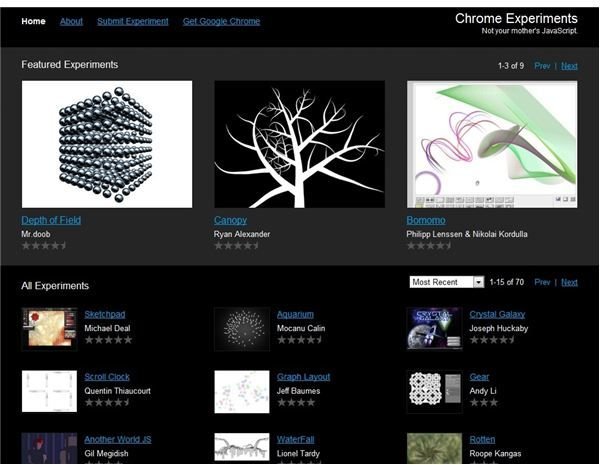The image size is (600, 465).
Task: Click Next in Featured Experiments pager
Action: 569,66
